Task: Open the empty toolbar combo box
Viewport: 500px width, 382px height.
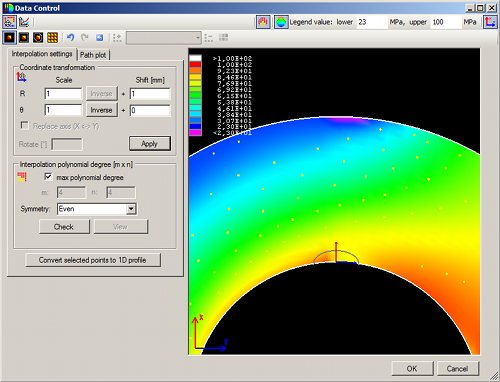Action: click(164, 38)
